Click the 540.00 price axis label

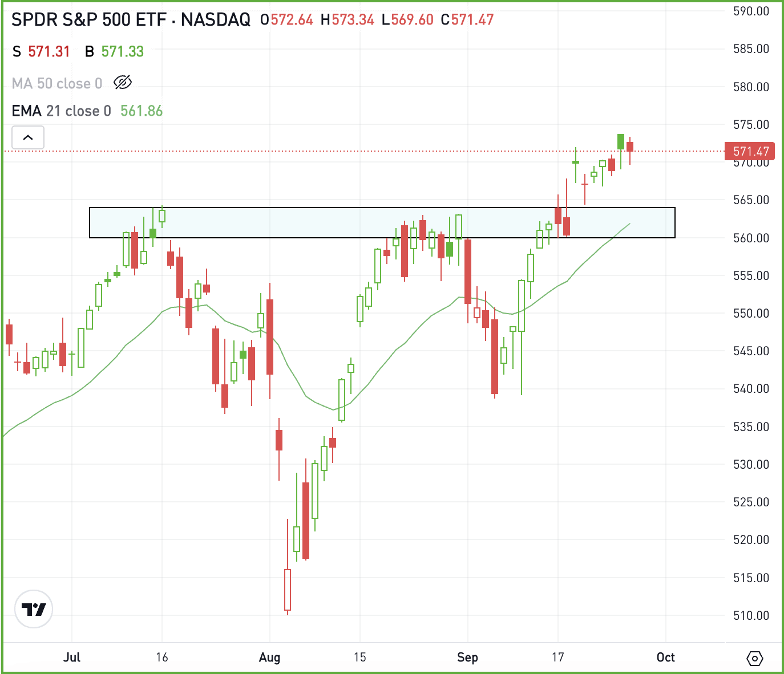click(x=751, y=388)
